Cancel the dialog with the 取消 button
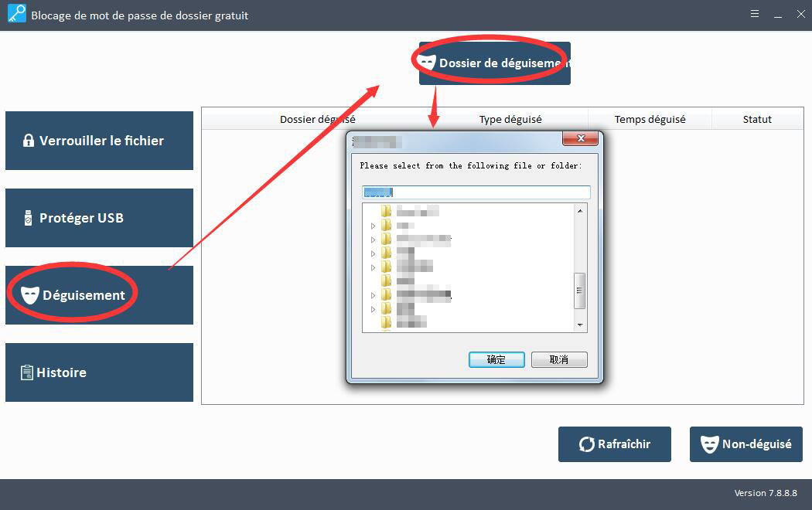Image resolution: width=812 pixels, height=510 pixels. [559, 360]
